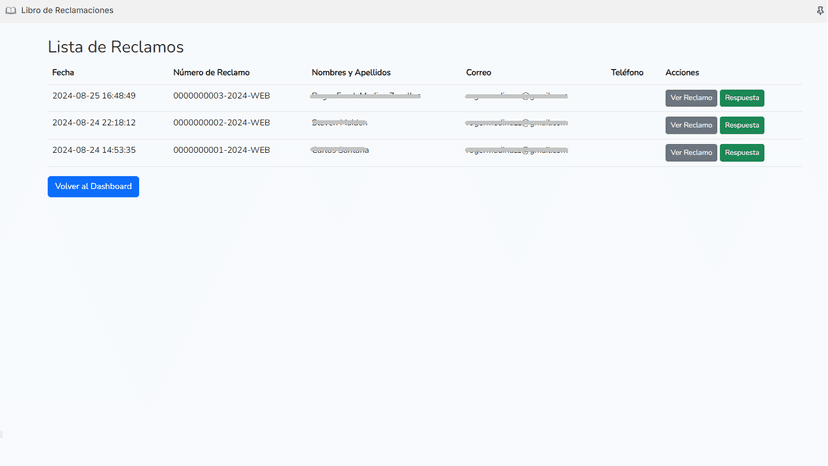Viewport: 828px width, 466px height.
Task: Click the Lista de Reclamos heading
Action: click(116, 47)
